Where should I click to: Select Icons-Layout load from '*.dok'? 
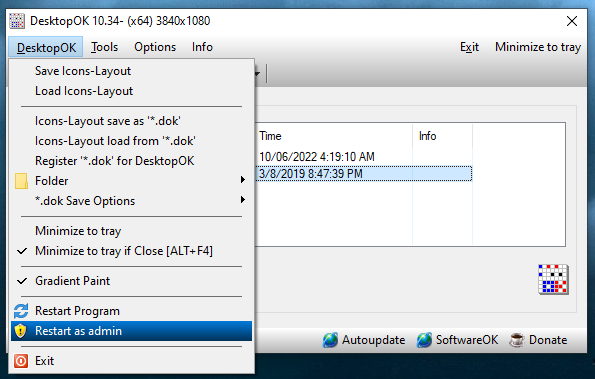coord(131,142)
